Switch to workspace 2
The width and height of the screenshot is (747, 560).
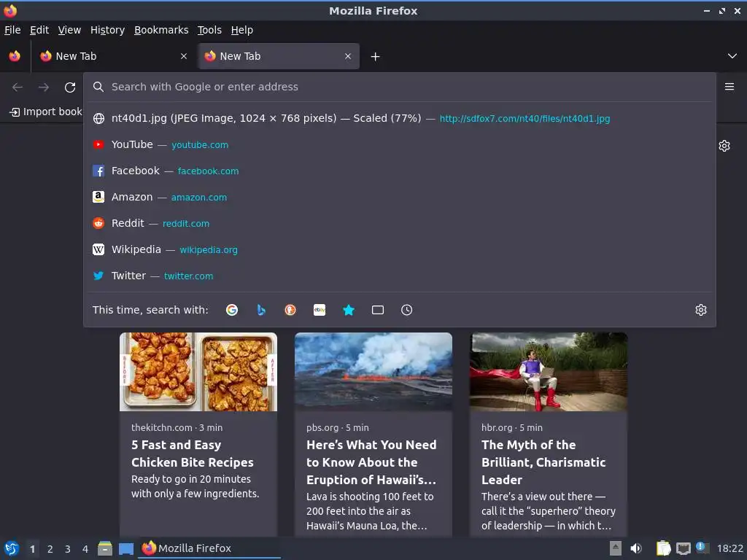(x=50, y=549)
